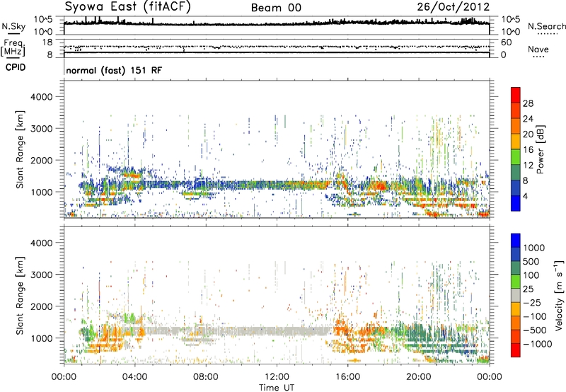
Task: Click the '-1000' value on velocity colorbar
Action: coord(538,344)
